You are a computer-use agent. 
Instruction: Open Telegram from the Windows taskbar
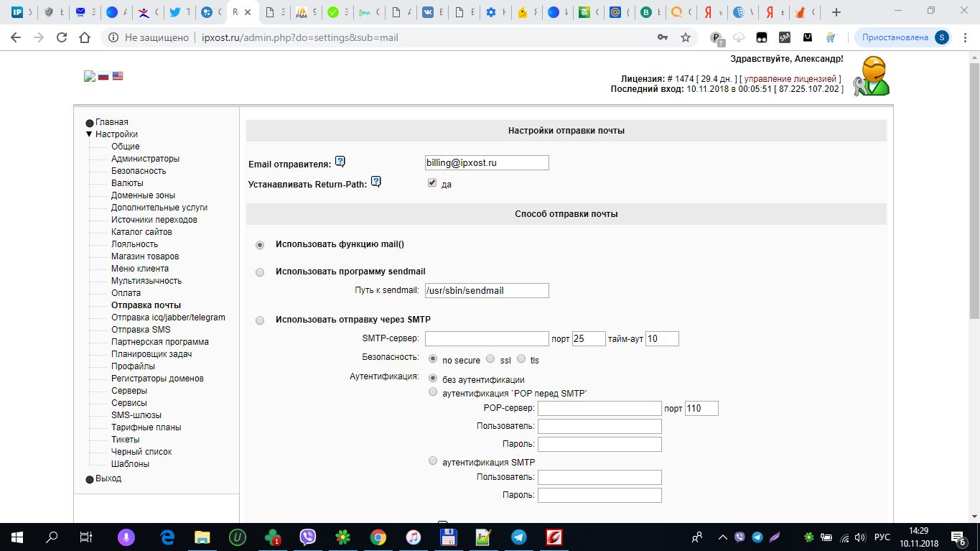click(519, 537)
